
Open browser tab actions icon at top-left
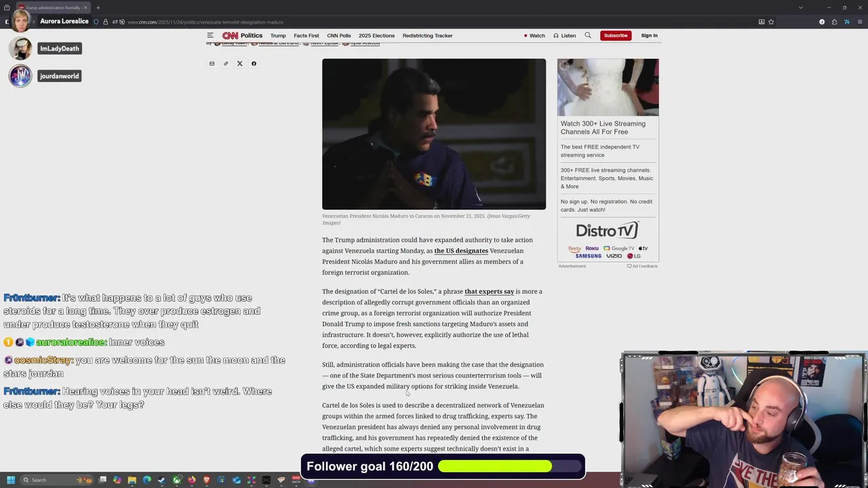7,7
